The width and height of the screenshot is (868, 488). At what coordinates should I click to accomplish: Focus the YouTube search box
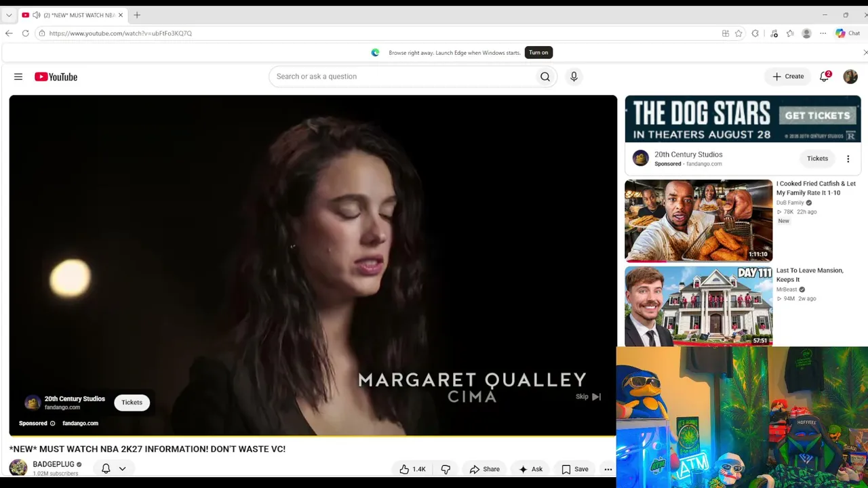coord(404,77)
